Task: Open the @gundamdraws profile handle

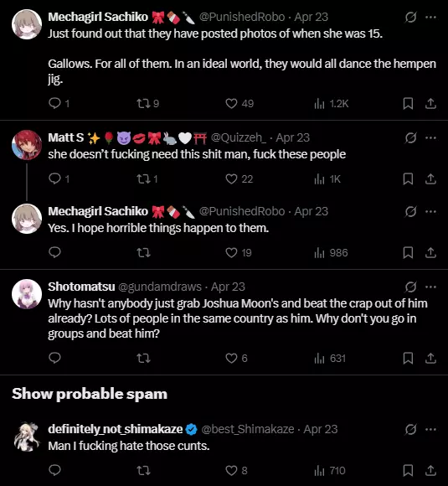Action: (x=160, y=287)
